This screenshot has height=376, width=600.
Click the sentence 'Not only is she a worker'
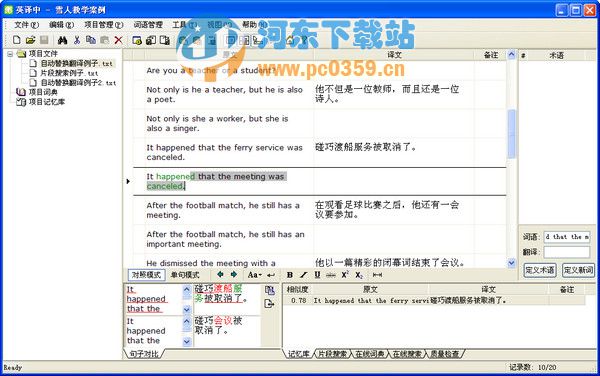(x=217, y=124)
